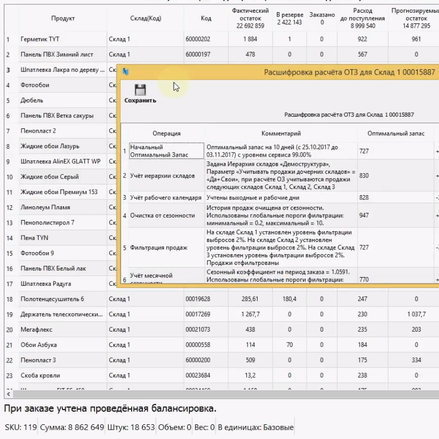Click the optimal stock value 947

point(364,215)
